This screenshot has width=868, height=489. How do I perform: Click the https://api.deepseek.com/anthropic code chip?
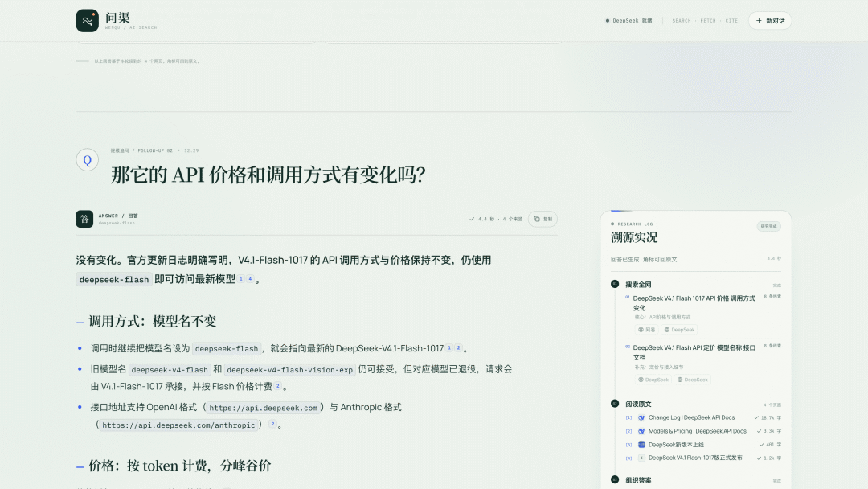click(x=178, y=425)
